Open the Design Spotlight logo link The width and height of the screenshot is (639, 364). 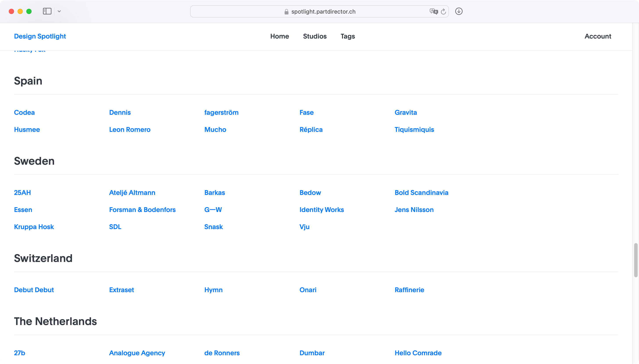tap(40, 36)
